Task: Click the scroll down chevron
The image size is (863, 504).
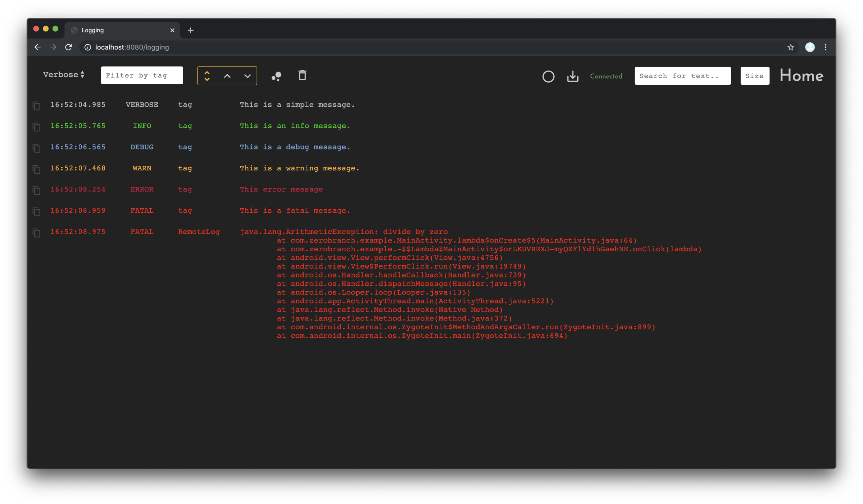Action: (247, 76)
